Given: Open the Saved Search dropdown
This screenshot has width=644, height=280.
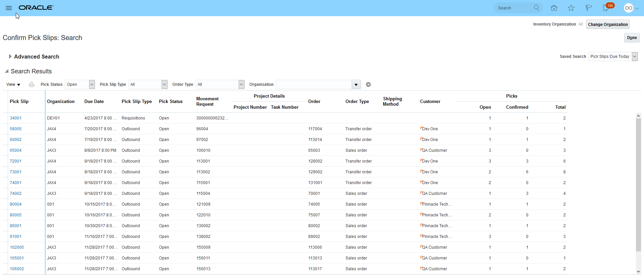Looking at the screenshot, I should [x=635, y=57].
